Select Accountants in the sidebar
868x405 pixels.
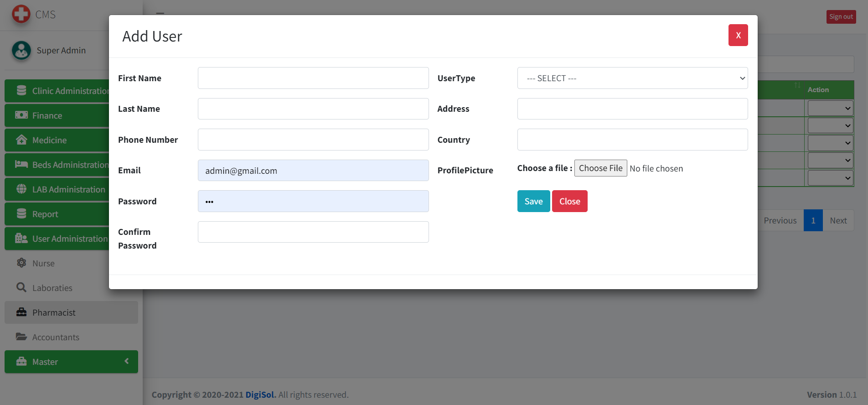click(71, 337)
